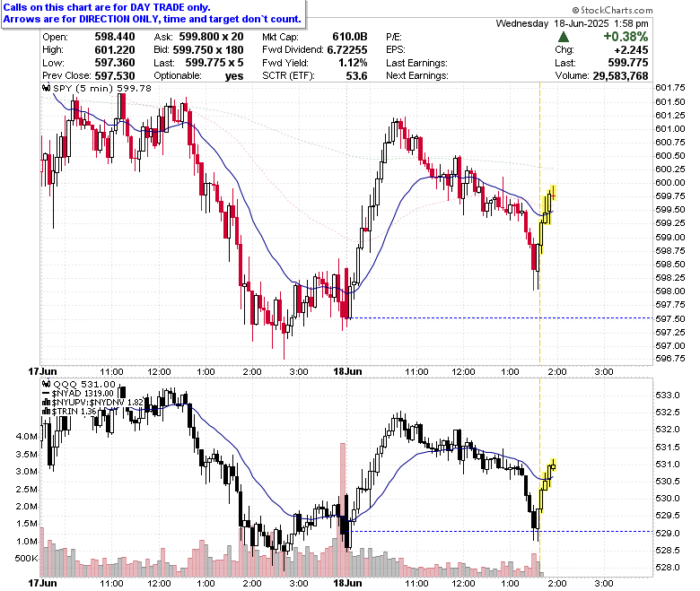Click the tall volume spike bar at 18Jun open
The height and width of the screenshot is (591, 700).
pos(343,509)
